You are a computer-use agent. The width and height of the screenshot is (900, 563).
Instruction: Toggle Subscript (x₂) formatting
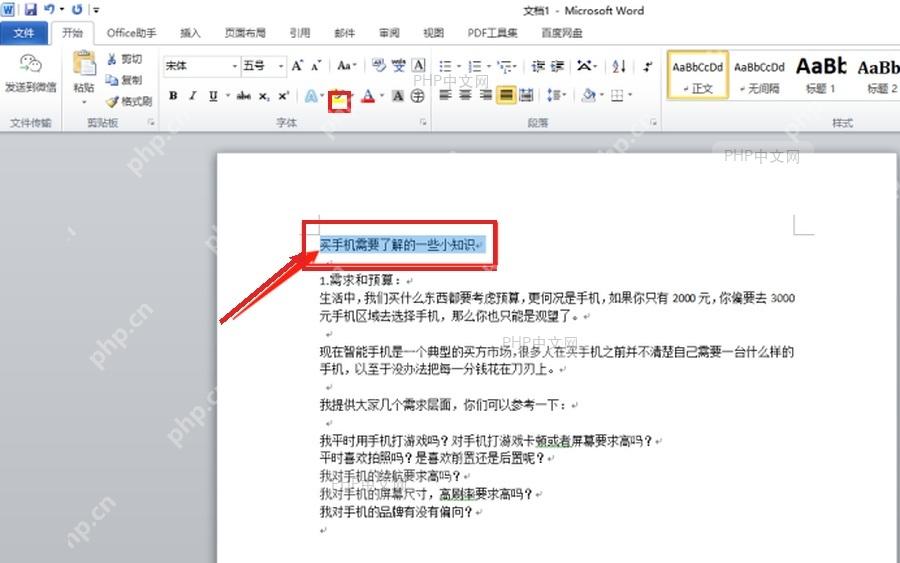click(263, 96)
